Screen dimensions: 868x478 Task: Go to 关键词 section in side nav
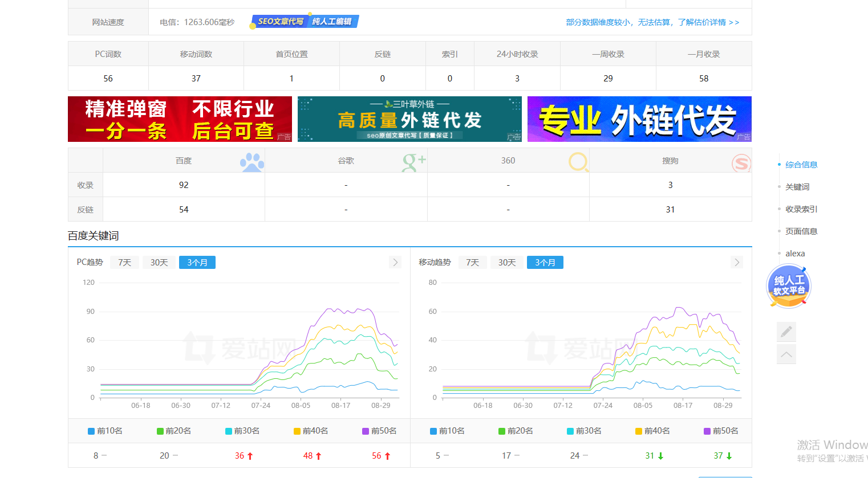(797, 187)
